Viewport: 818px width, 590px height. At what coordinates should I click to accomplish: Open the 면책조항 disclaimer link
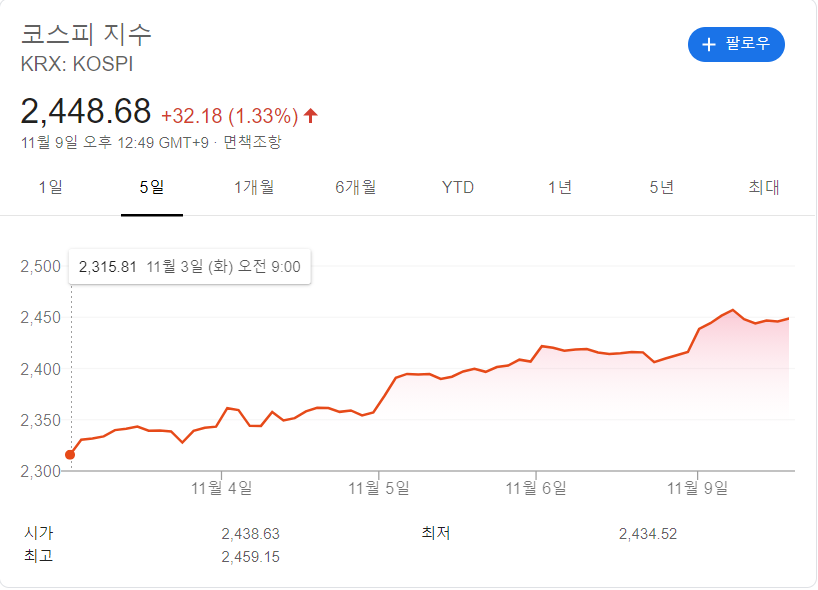tap(253, 142)
